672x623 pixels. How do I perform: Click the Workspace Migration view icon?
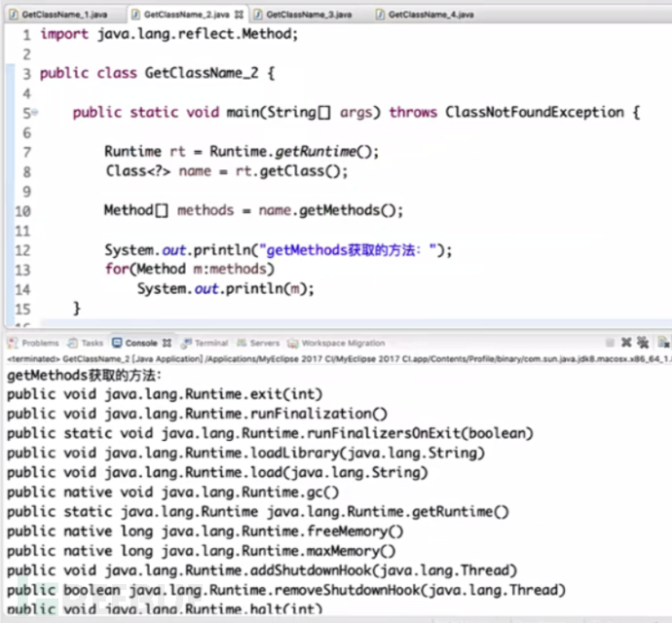tap(293, 343)
